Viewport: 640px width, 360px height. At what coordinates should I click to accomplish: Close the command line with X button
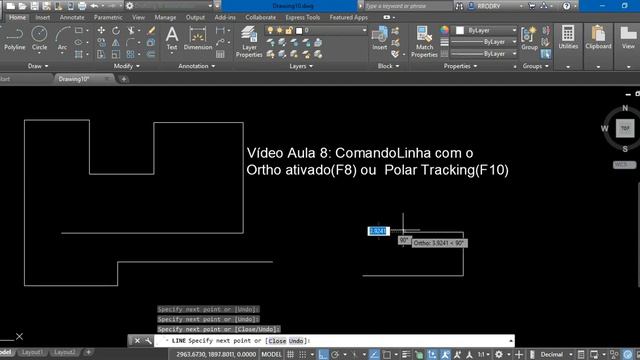[x=137, y=340]
